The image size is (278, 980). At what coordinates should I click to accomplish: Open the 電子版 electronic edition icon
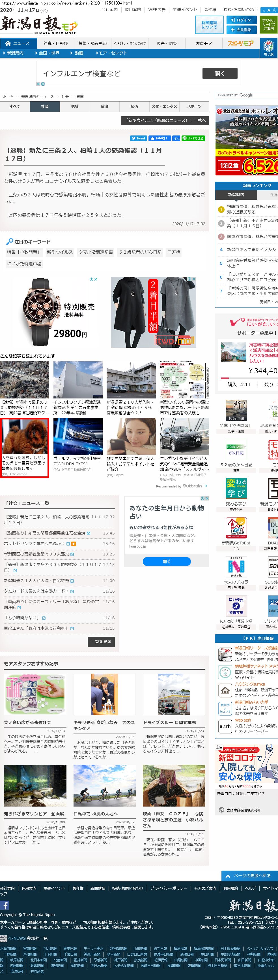(269, 48)
